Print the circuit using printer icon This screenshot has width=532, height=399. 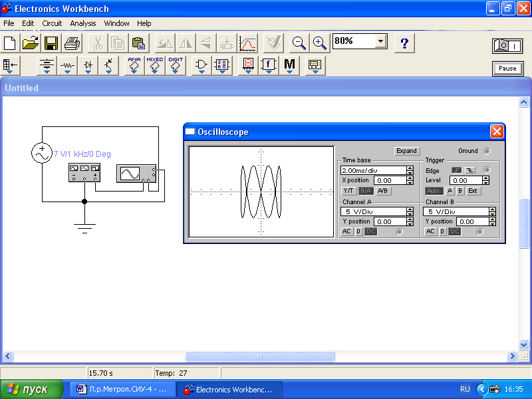click(x=72, y=43)
